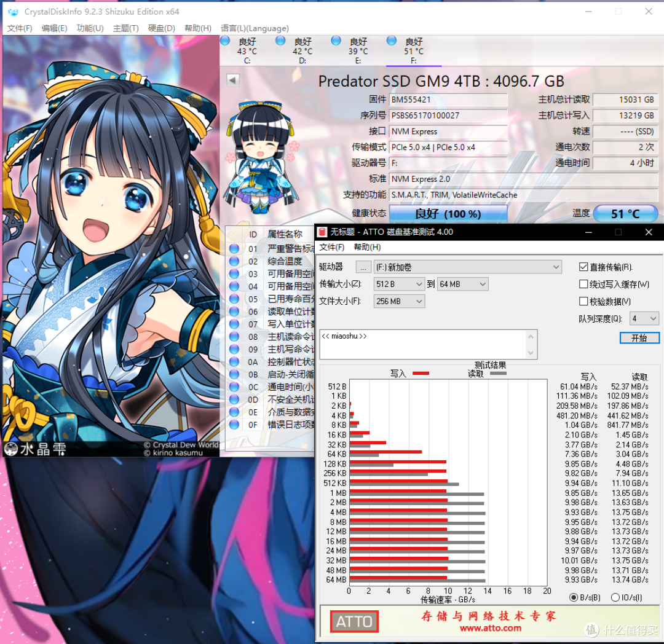Screen dimensions: 664x644
Task: Open CrystalDiskInfo 文件(F) menu
Action: (20, 28)
